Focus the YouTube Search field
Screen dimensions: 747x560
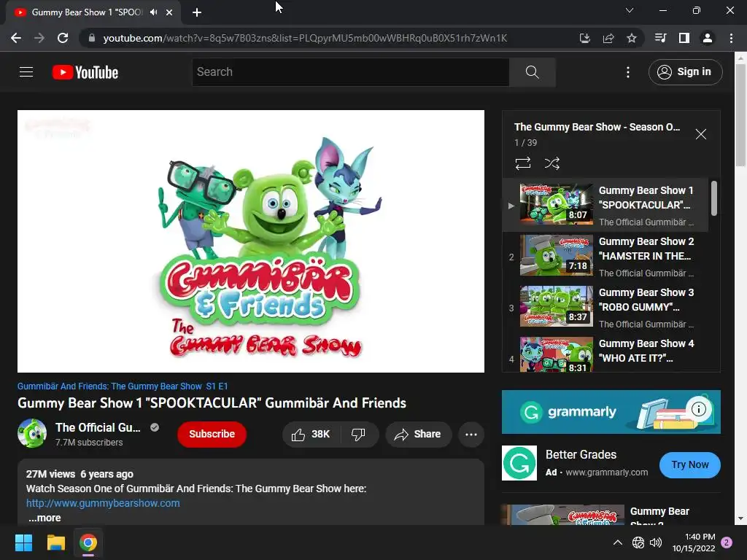[x=351, y=72]
